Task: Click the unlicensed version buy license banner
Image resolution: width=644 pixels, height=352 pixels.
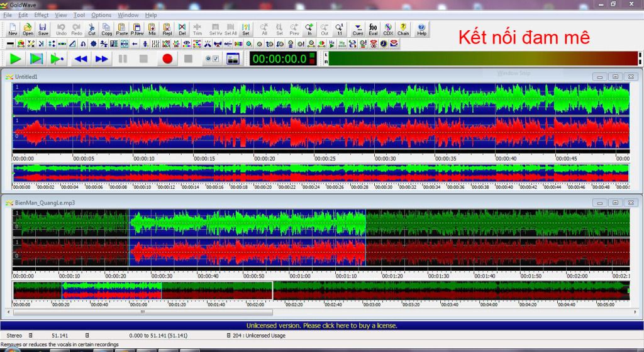Action: pyautogui.click(x=321, y=326)
